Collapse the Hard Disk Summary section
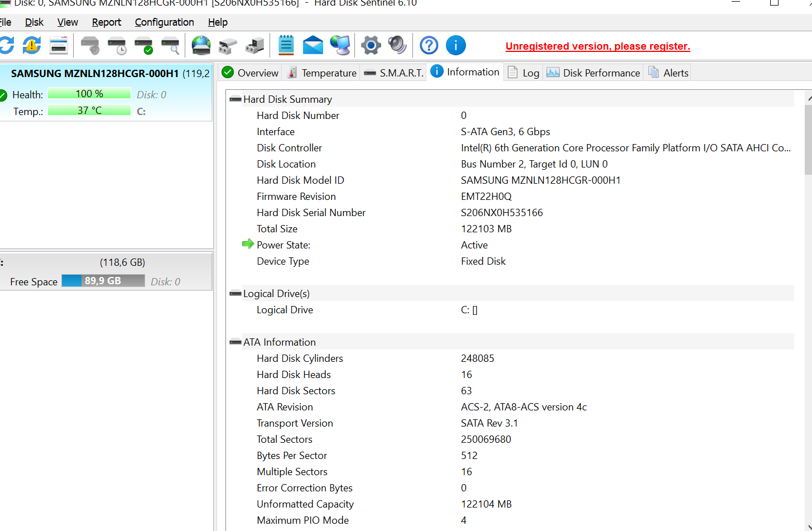The image size is (812, 531). pos(236,99)
